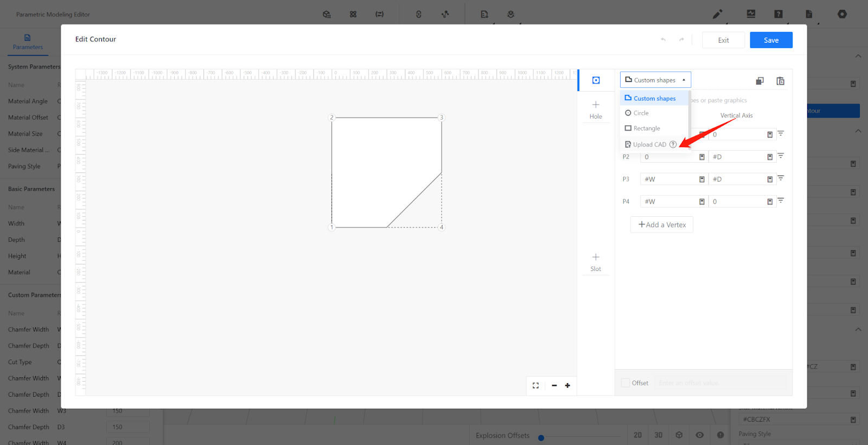
Task: Open P2 vertex options menu icon
Action: (781, 156)
